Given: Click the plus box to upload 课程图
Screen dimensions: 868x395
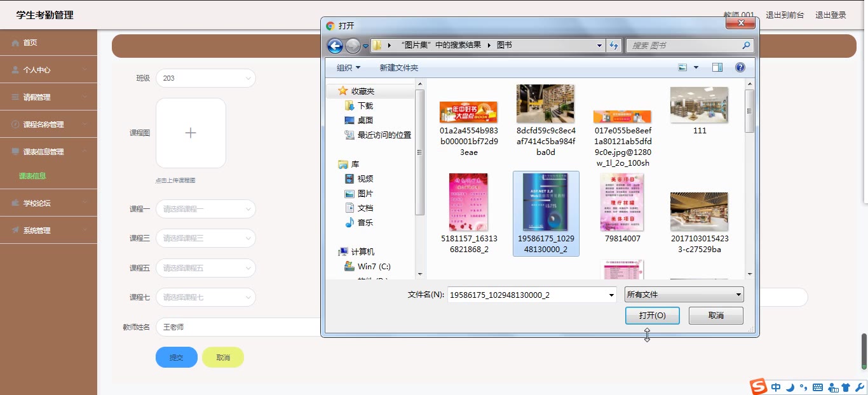Looking at the screenshot, I should [191, 133].
